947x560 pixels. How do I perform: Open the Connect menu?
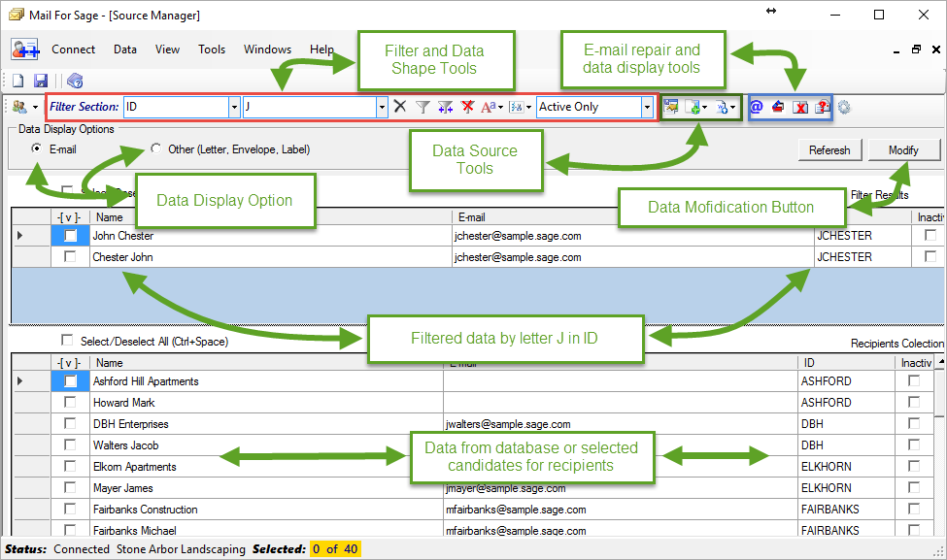click(x=73, y=49)
